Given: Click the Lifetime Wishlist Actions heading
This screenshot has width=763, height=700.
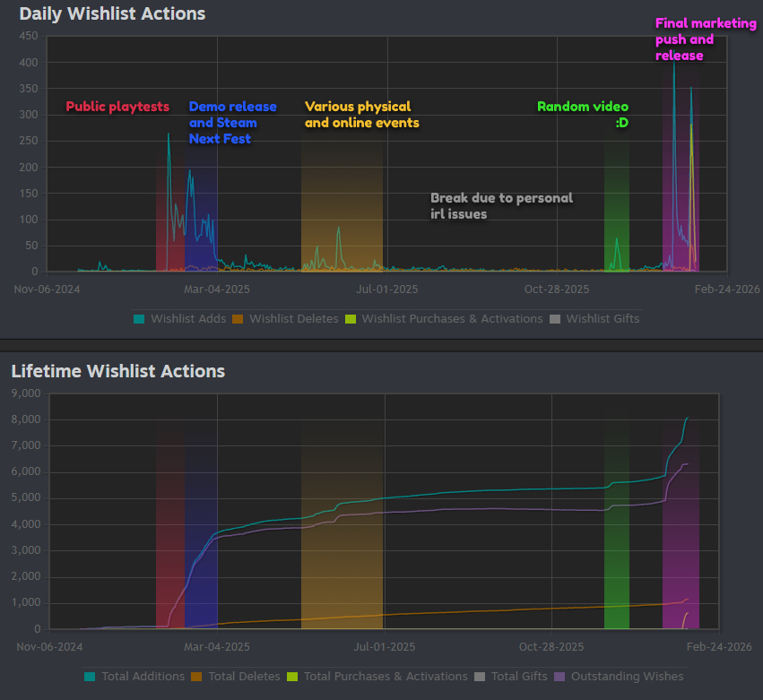Looking at the screenshot, I should [x=117, y=371].
